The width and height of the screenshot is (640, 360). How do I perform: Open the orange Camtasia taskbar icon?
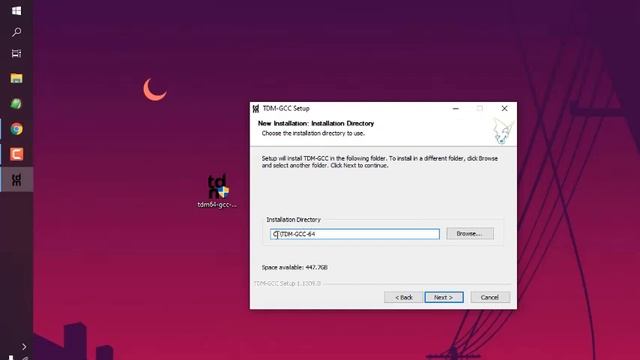point(16,154)
